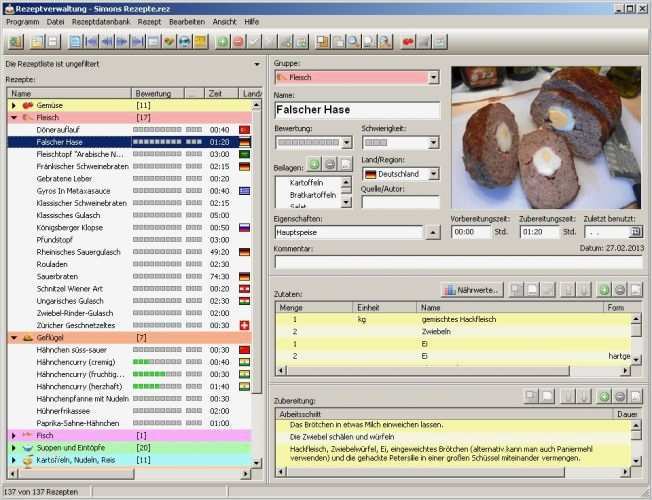Click the Nährwerte button
652x500 pixels.
coord(470,289)
